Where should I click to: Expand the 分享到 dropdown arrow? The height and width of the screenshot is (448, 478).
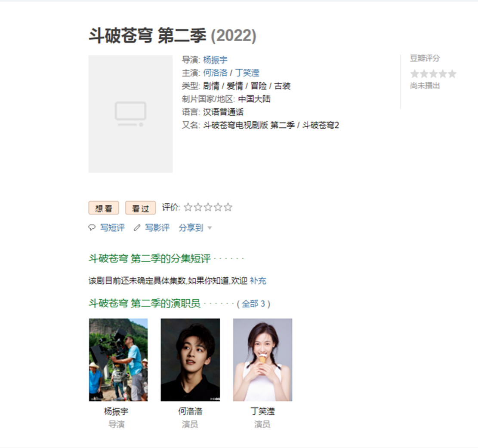tap(210, 228)
